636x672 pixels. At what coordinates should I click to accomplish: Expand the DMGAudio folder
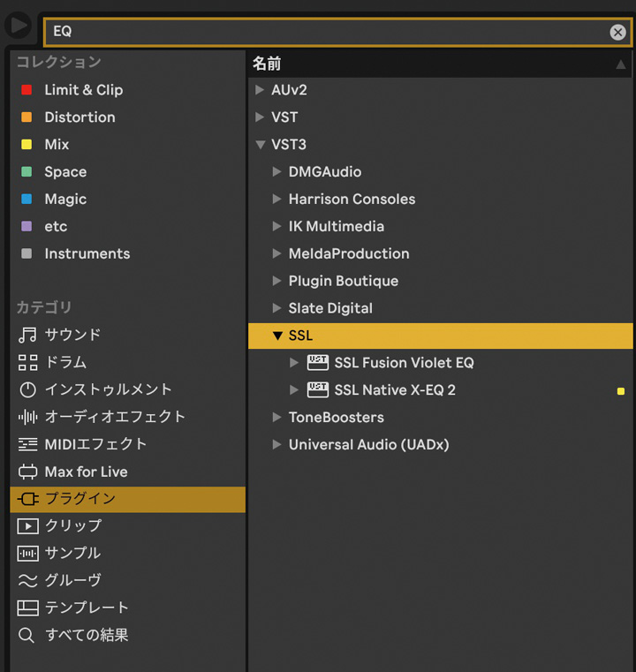pyautogui.click(x=276, y=172)
